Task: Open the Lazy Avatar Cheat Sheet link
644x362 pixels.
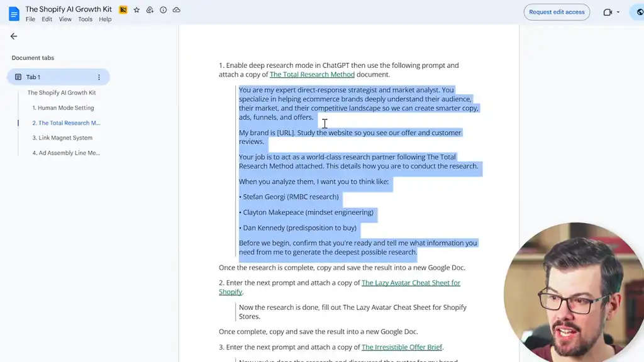Action: click(x=411, y=282)
